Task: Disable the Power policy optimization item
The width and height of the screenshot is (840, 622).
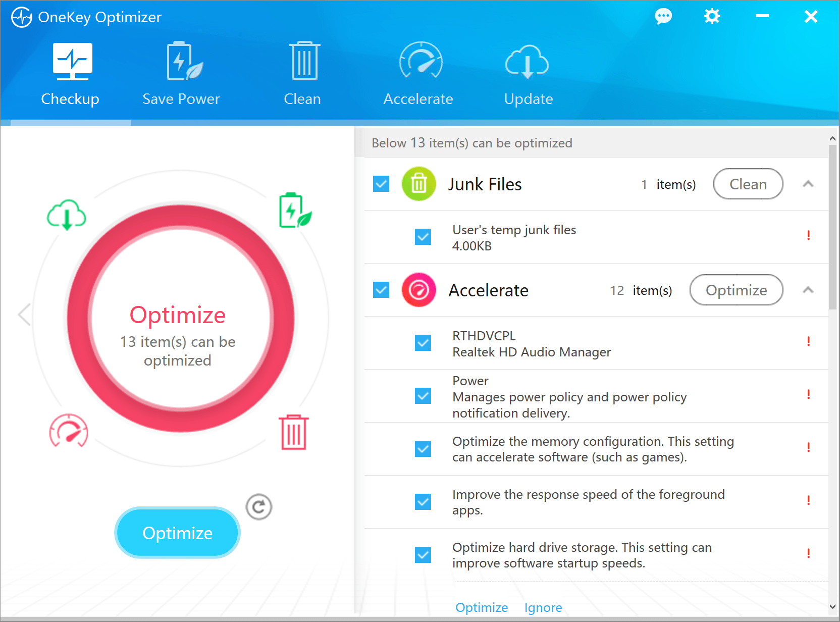Action: 423,396
